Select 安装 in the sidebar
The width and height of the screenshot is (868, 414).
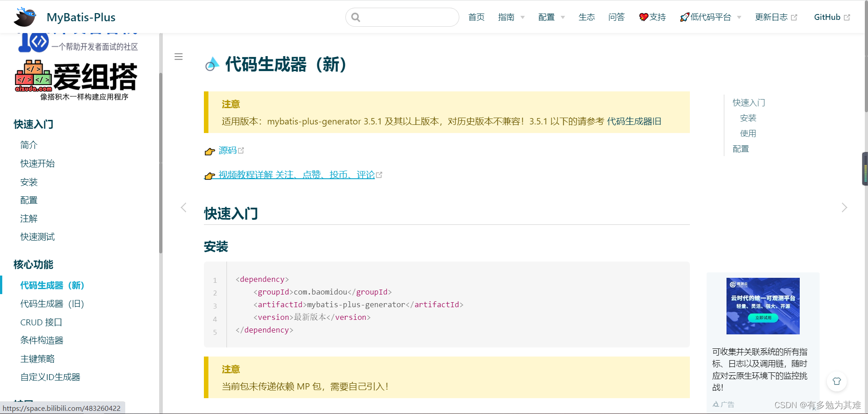pos(29,182)
